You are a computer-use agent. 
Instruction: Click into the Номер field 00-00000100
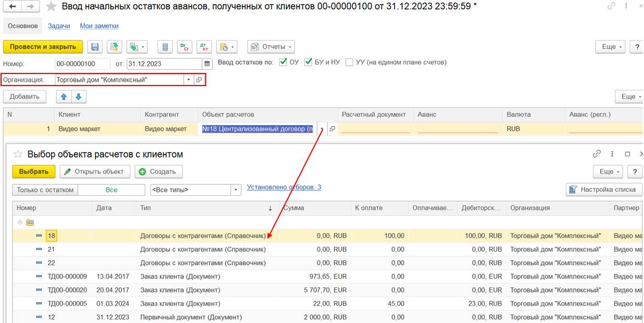(x=82, y=64)
